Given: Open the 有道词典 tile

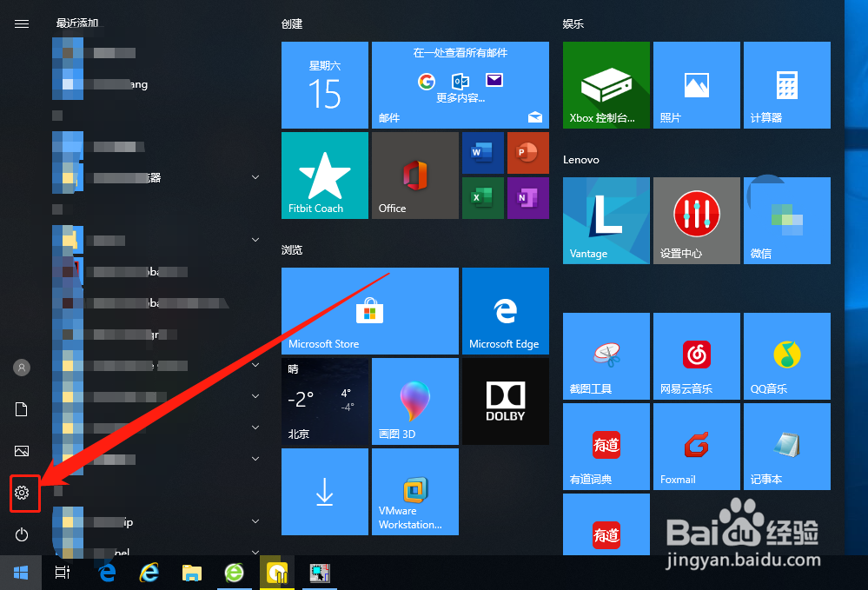Looking at the screenshot, I should [x=606, y=446].
